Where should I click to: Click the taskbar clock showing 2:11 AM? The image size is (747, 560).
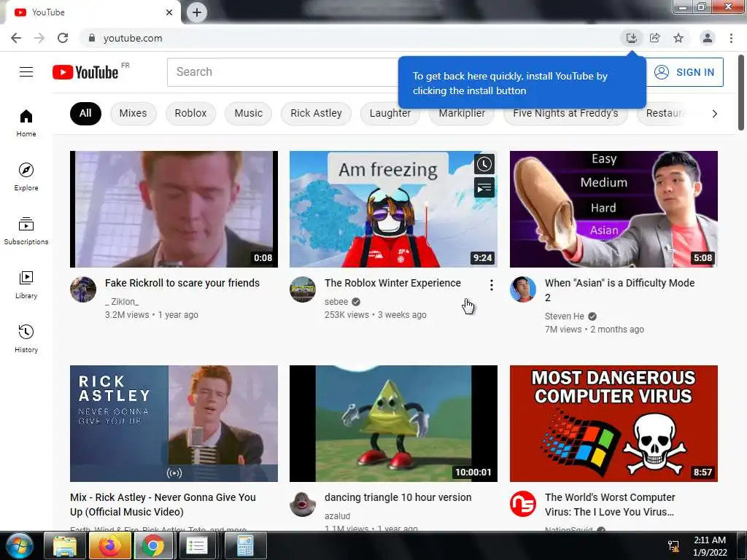[x=710, y=545]
